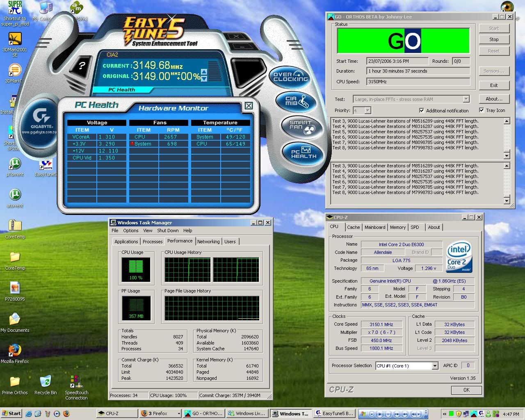Click the Sensors button in Orthos
This screenshot has height=420, width=525.
click(494, 71)
